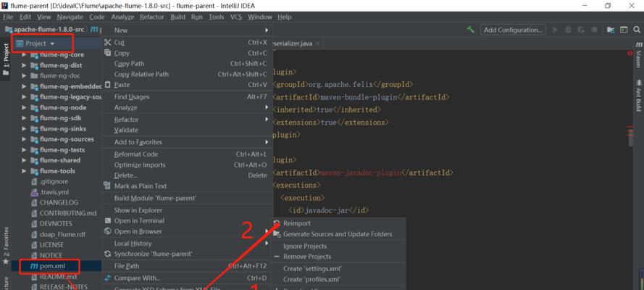644x290 pixels.
Task: Select Ignore Projects in Maven submenu
Action: pyautogui.click(x=338, y=246)
